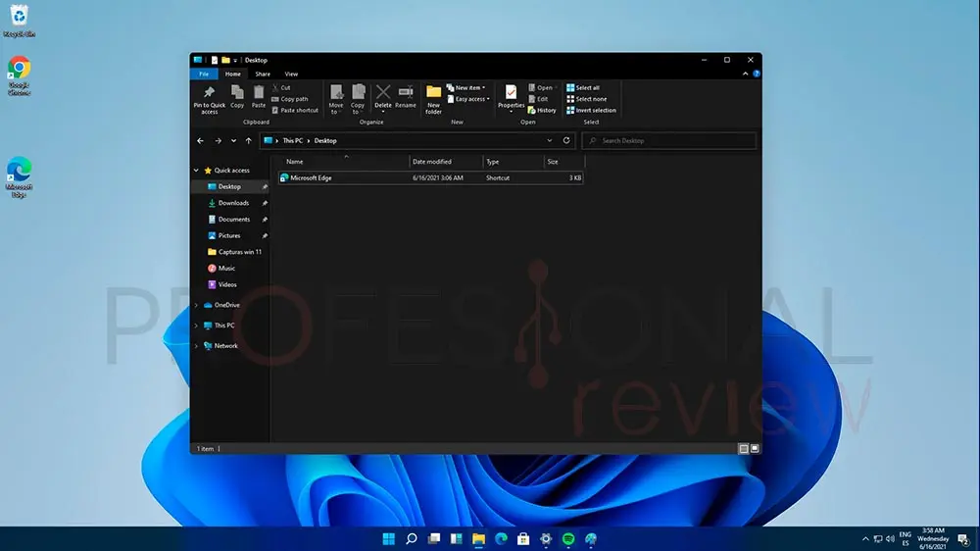Select the Microsoft Edge shortcut file row
This screenshot has width=980, height=551.
[x=430, y=178]
